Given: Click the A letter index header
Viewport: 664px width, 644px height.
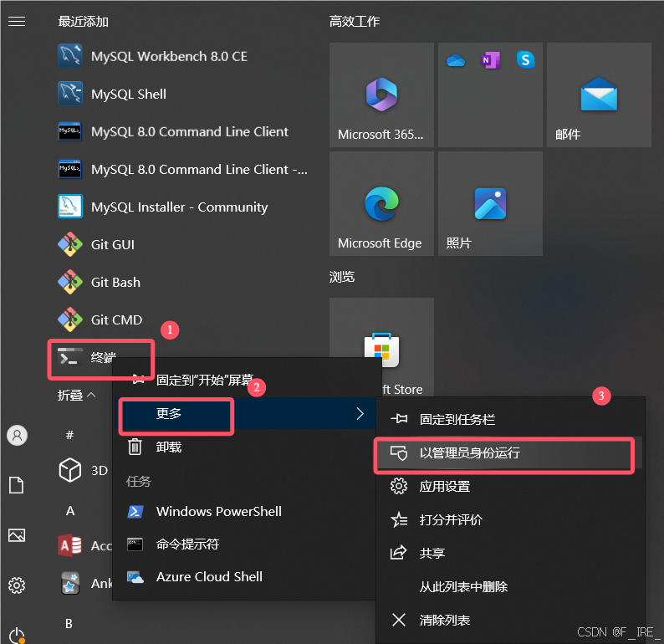Looking at the screenshot, I should coord(70,511).
